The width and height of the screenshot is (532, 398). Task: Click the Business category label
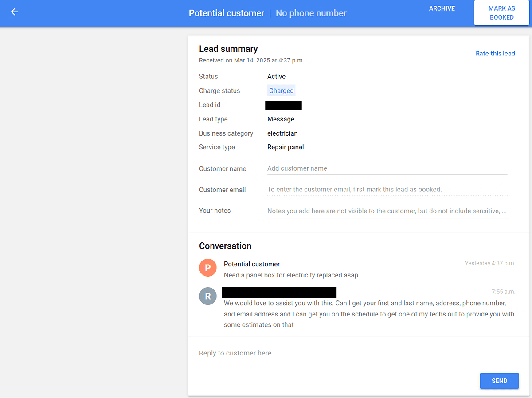click(x=226, y=133)
